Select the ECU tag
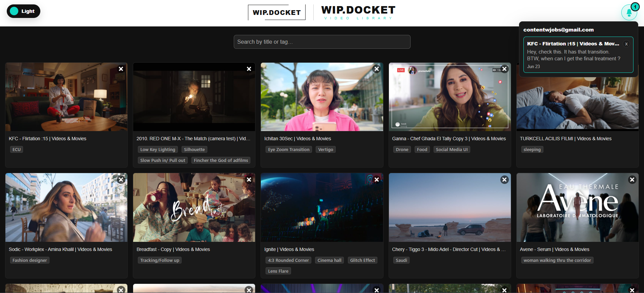The width and height of the screenshot is (644, 293). (17, 149)
